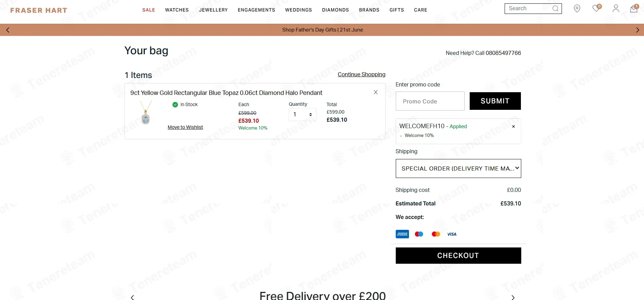The width and height of the screenshot is (644, 300).
Task: Click the Maestro payment icon
Action: coord(419,234)
